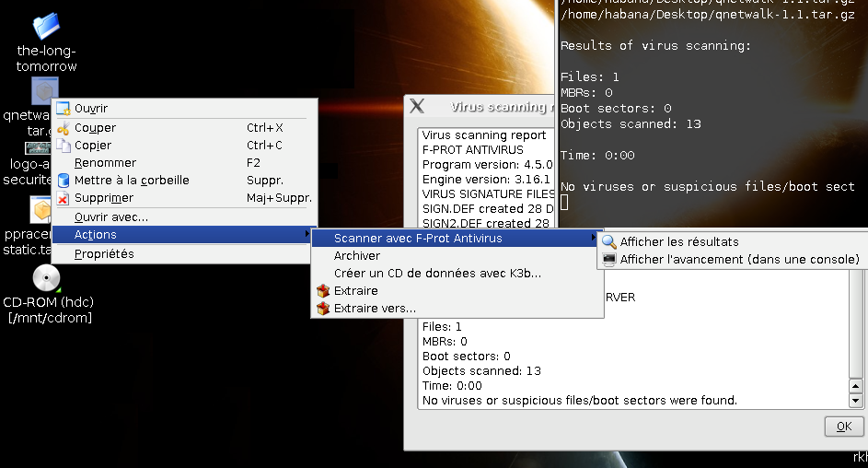
Task: Click 'Objects scanned: 13' in report dialog
Action: 481,371
